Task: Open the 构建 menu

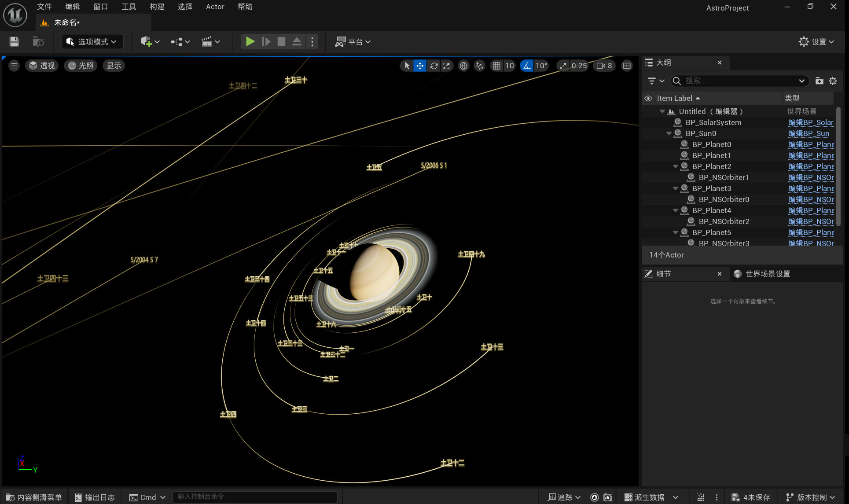Action: click(x=157, y=7)
